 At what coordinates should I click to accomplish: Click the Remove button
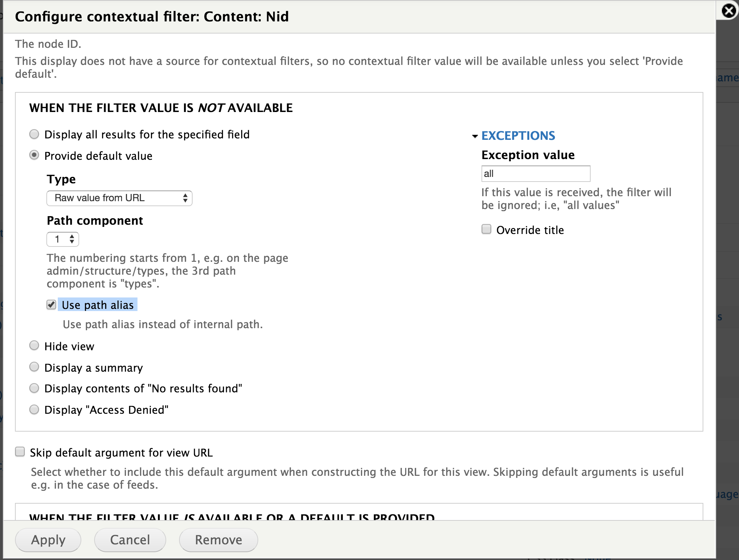point(218,539)
